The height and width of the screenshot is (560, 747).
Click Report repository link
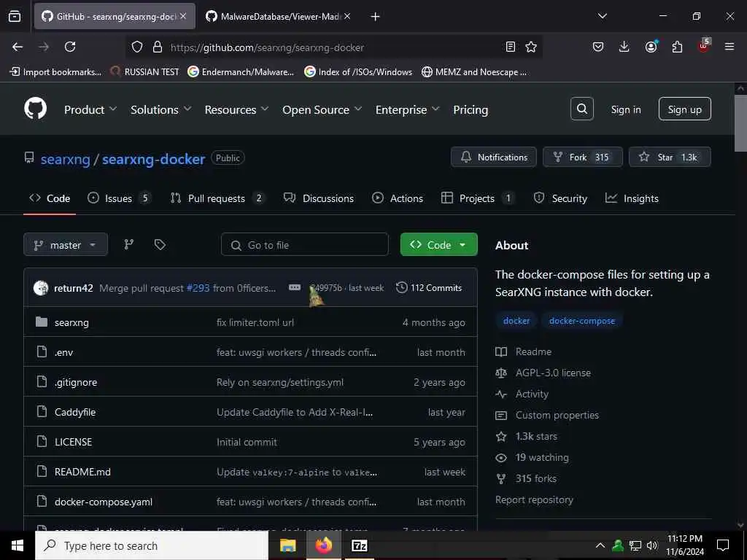tap(534, 499)
